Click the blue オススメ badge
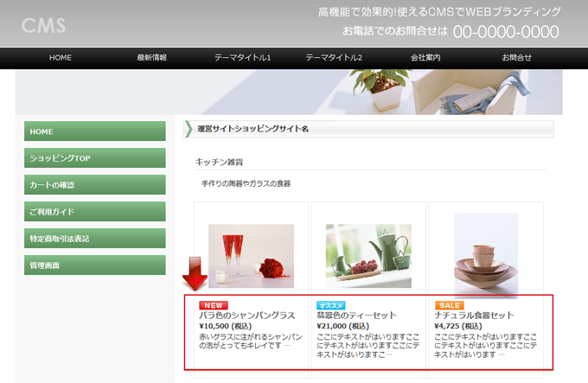 click(x=331, y=305)
